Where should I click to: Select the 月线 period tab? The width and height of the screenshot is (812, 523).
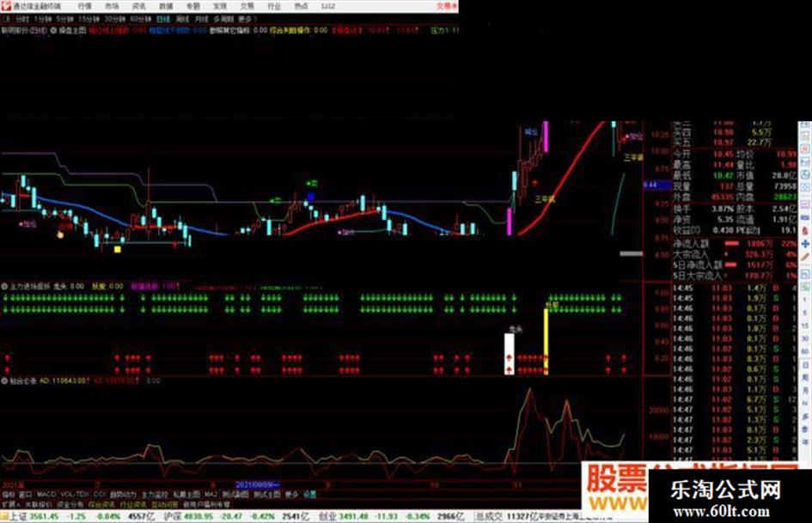point(201,19)
